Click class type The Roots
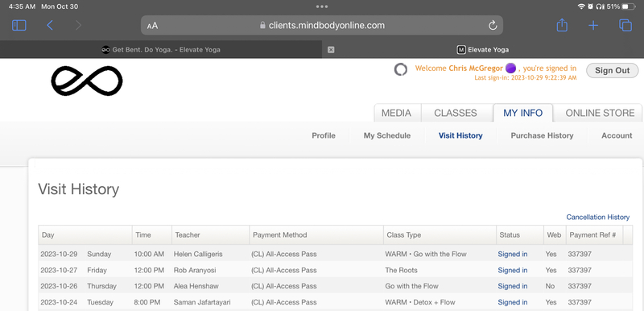Viewport: 644px width, 311px height. [x=401, y=271]
